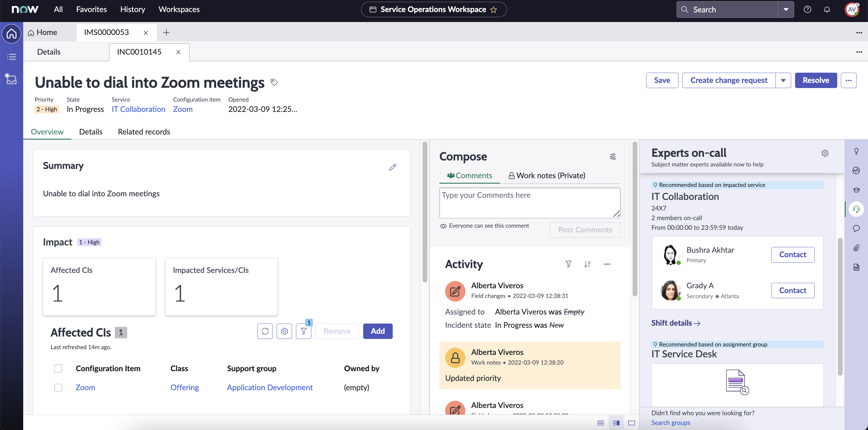Click the tag icon beside incident title
The height and width of the screenshot is (430, 868).
274,82
